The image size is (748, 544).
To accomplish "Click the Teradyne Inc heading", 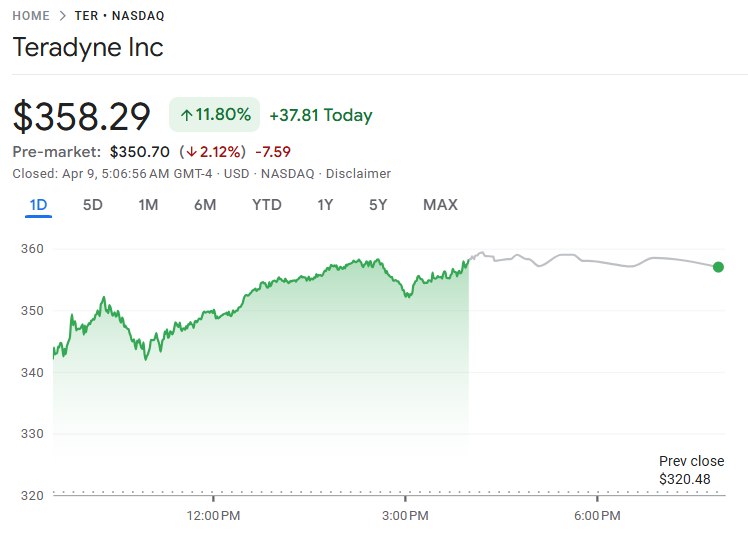I will (88, 47).
